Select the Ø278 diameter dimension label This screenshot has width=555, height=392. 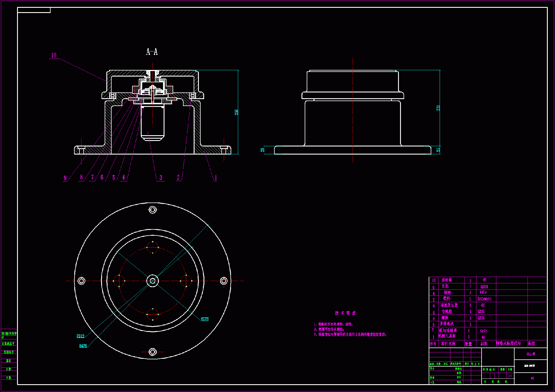coord(205,319)
